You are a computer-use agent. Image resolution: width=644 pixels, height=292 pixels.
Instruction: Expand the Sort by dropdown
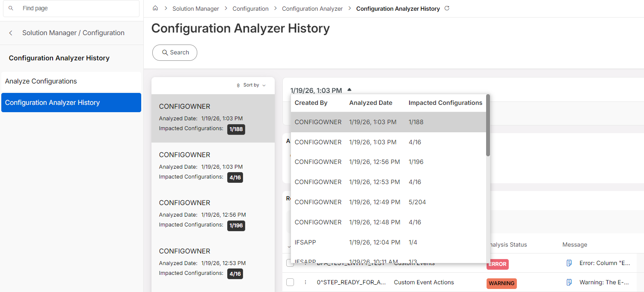click(251, 85)
